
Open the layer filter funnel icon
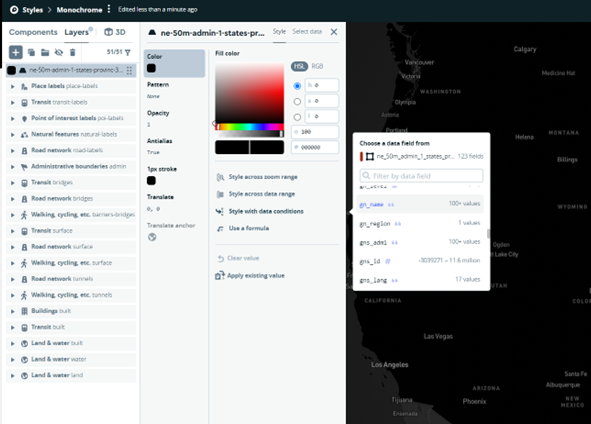tap(128, 52)
